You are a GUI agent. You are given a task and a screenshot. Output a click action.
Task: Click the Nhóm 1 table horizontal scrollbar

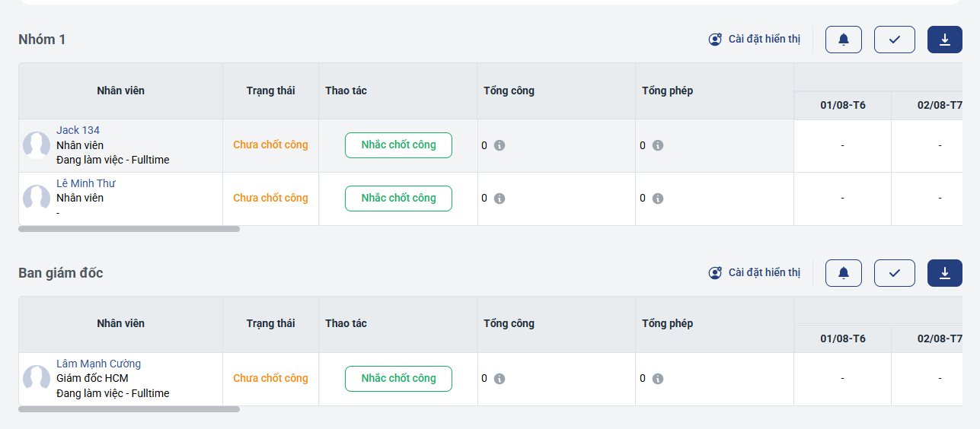[x=129, y=229]
